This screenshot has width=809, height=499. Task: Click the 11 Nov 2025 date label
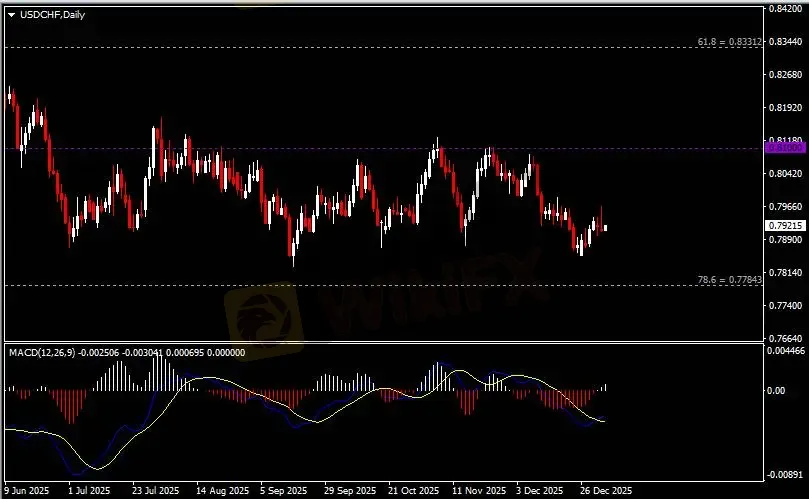(x=479, y=490)
